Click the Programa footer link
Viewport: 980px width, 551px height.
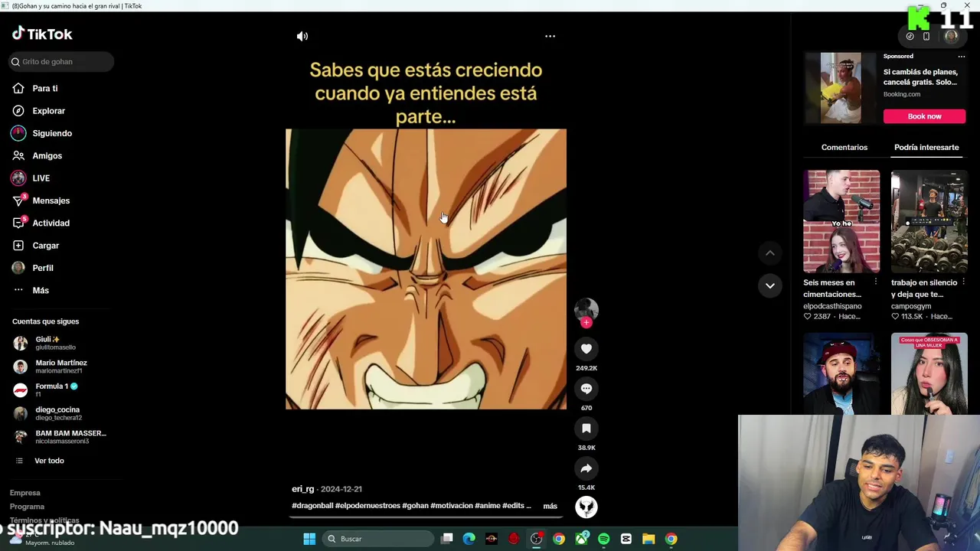point(27,507)
